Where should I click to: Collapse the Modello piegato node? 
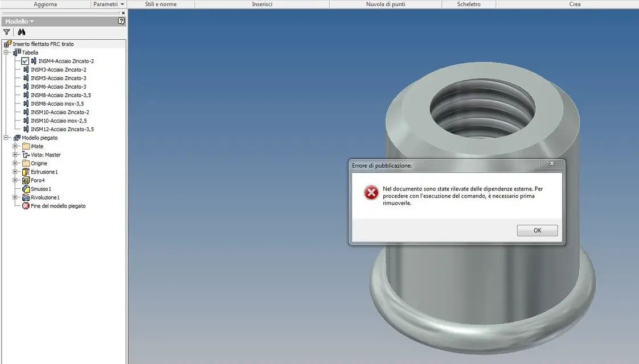pos(6,138)
